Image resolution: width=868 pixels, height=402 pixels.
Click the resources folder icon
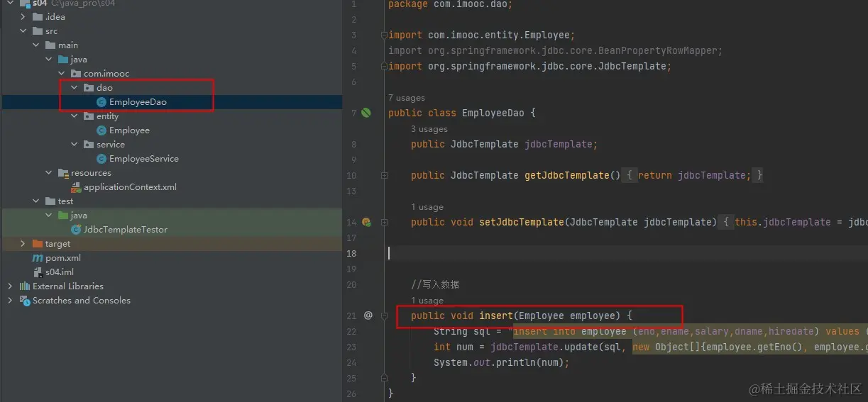pos(63,173)
